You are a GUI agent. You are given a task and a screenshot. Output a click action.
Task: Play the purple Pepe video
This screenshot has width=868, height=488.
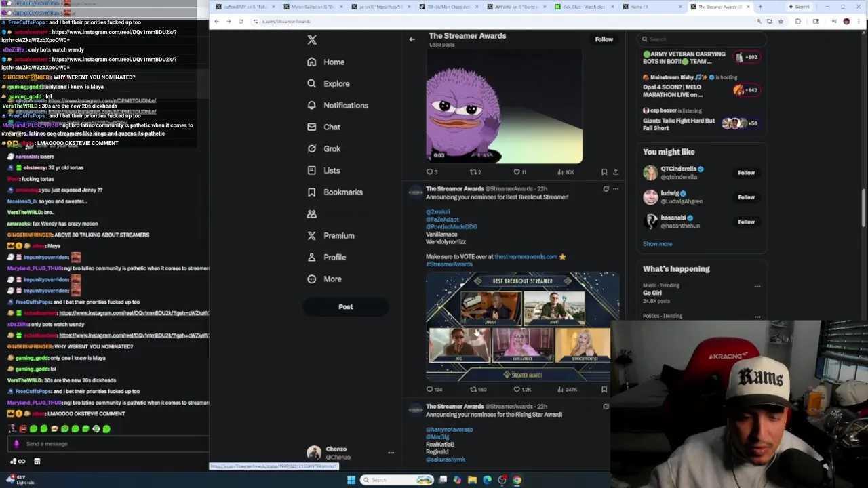pyautogui.click(x=504, y=107)
